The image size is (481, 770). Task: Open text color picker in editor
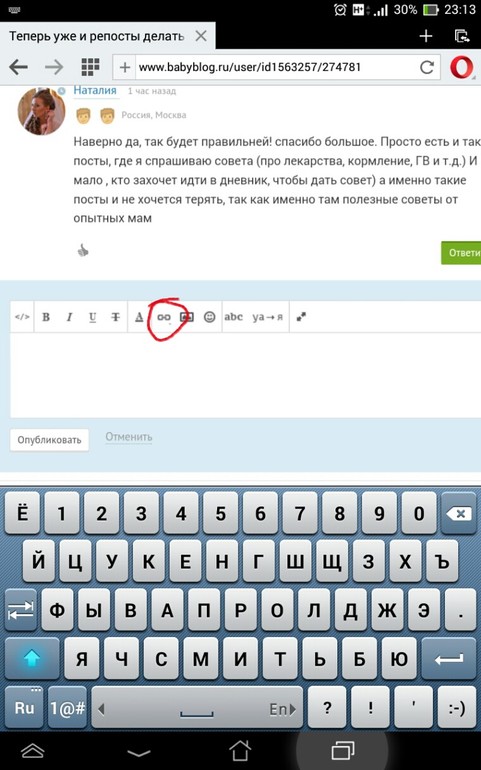click(x=139, y=317)
